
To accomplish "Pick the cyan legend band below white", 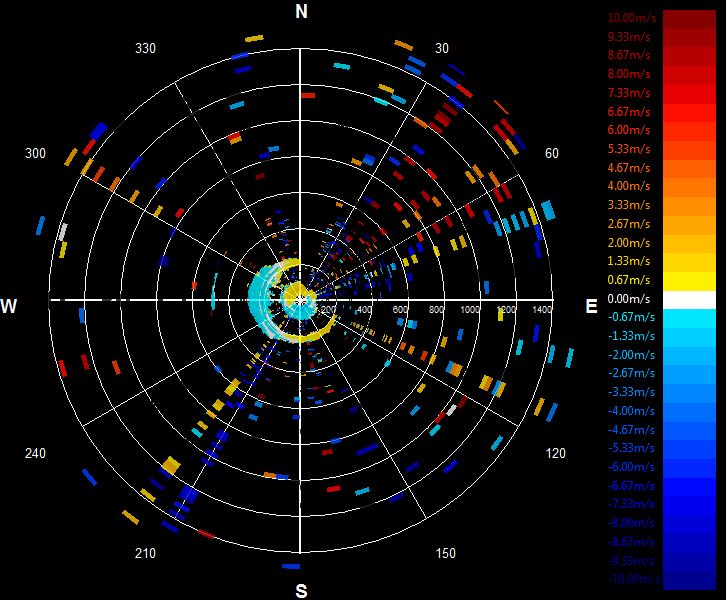I will 689,319.
